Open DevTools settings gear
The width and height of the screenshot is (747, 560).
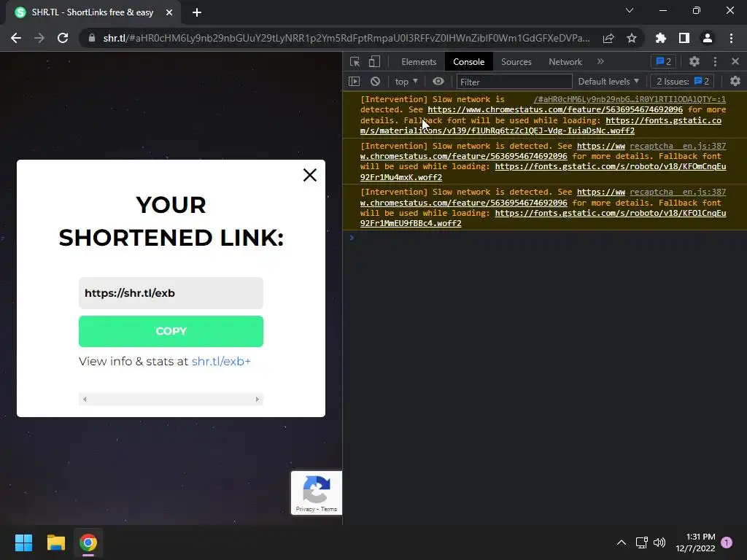click(694, 61)
